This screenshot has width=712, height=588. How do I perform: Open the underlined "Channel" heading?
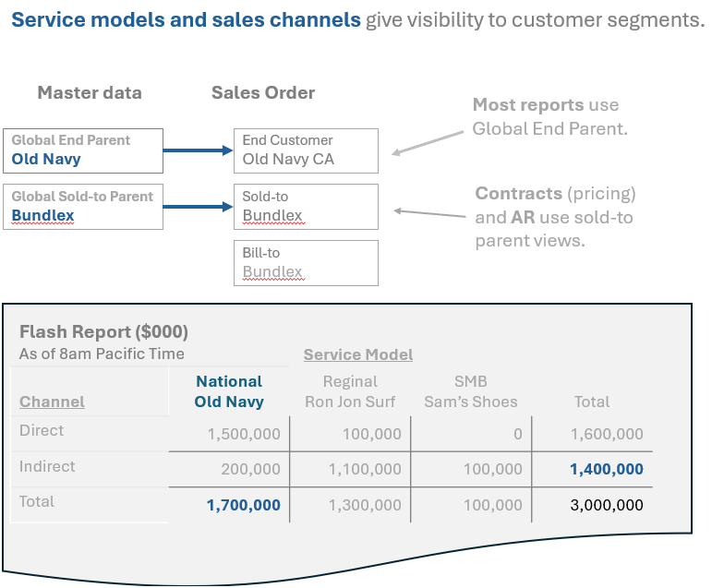(52, 402)
